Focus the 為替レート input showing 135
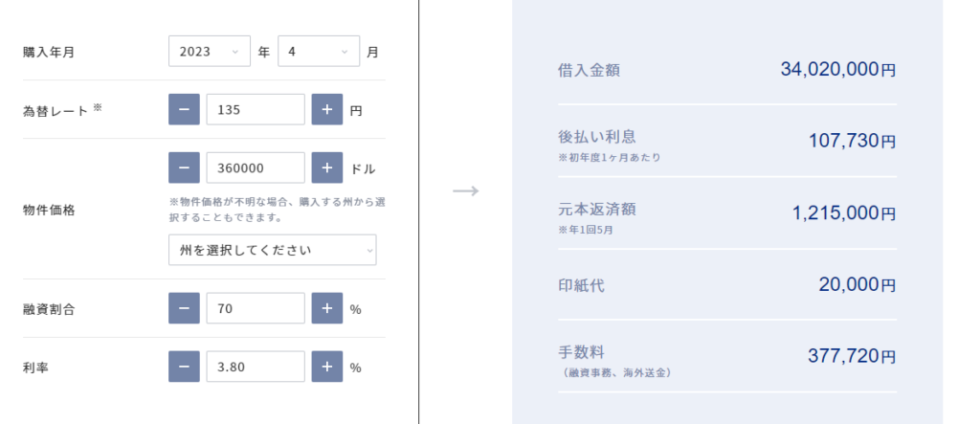The image size is (980, 424). pos(255,110)
